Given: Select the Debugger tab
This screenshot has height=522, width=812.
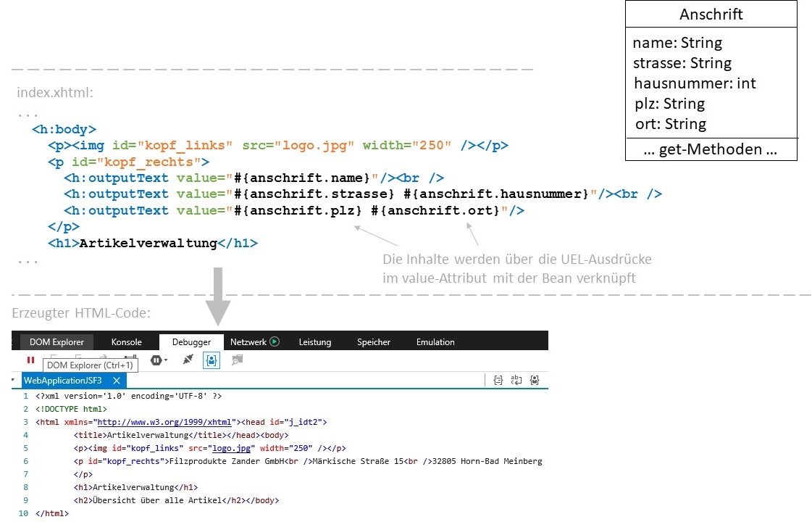Looking at the screenshot, I should click(191, 341).
